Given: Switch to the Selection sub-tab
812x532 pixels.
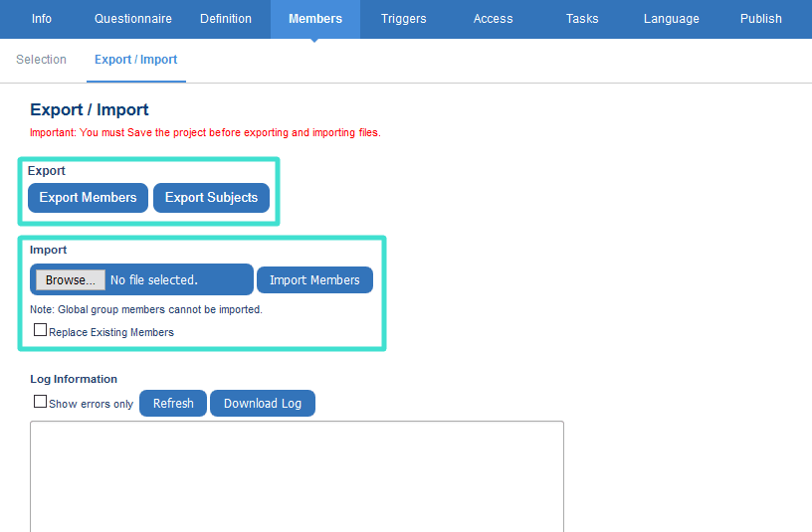Looking at the screenshot, I should click(x=42, y=60).
